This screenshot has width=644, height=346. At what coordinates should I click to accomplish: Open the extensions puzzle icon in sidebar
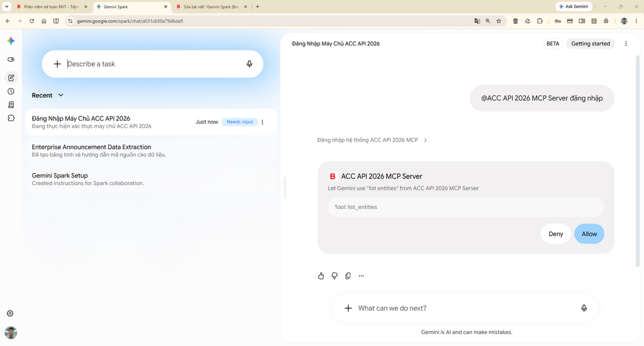tap(11, 118)
